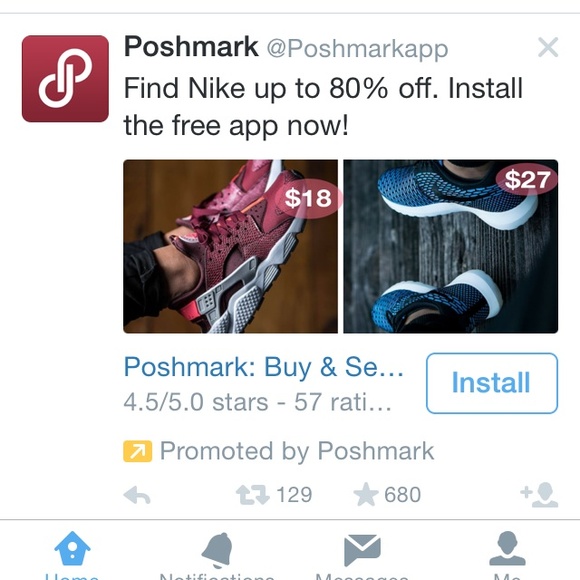This screenshot has width=580, height=580.
Task: Favorite the tweet with the star icon
Action: pos(366,494)
